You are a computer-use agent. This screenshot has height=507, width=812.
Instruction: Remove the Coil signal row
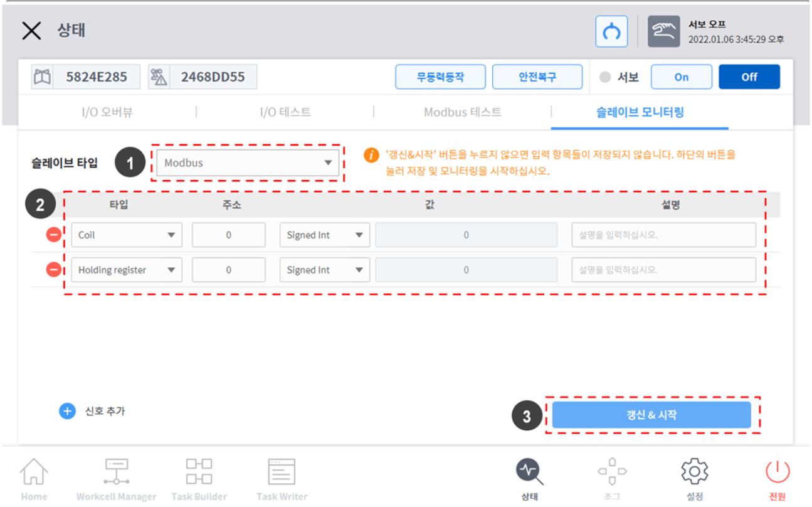tap(53, 235)
